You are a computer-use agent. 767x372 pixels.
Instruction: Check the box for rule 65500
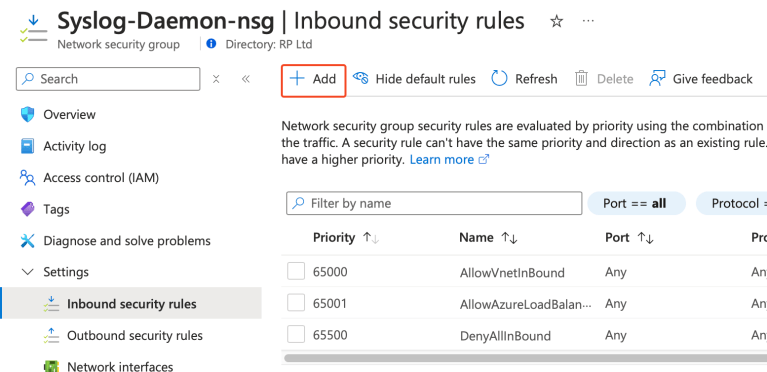coord(296,335)
